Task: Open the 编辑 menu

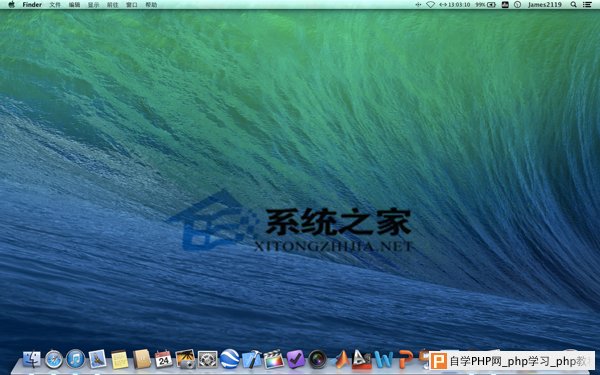Action: 74,5
